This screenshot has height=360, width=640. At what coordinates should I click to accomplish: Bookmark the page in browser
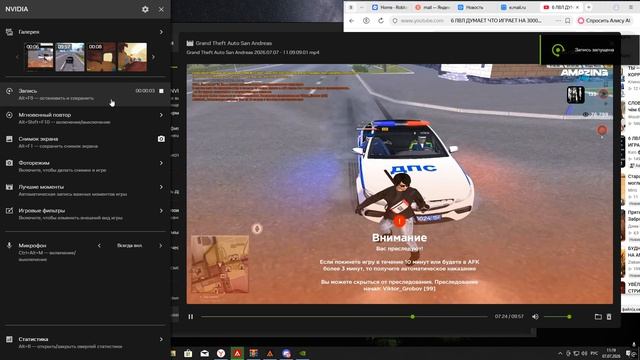click(568, 20)
